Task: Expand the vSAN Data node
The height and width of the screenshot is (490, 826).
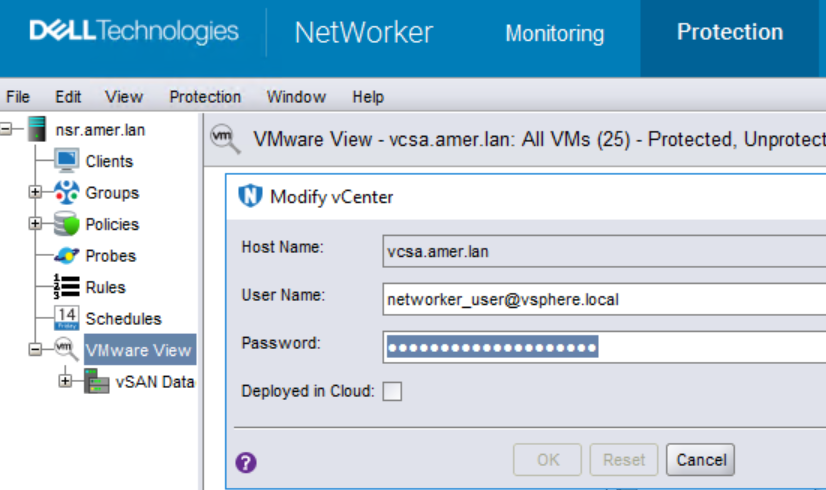Action: point(65,381)
